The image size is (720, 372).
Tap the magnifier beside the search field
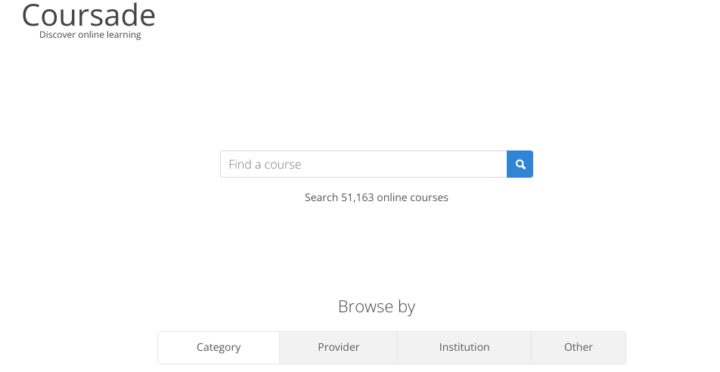point(520,164)
